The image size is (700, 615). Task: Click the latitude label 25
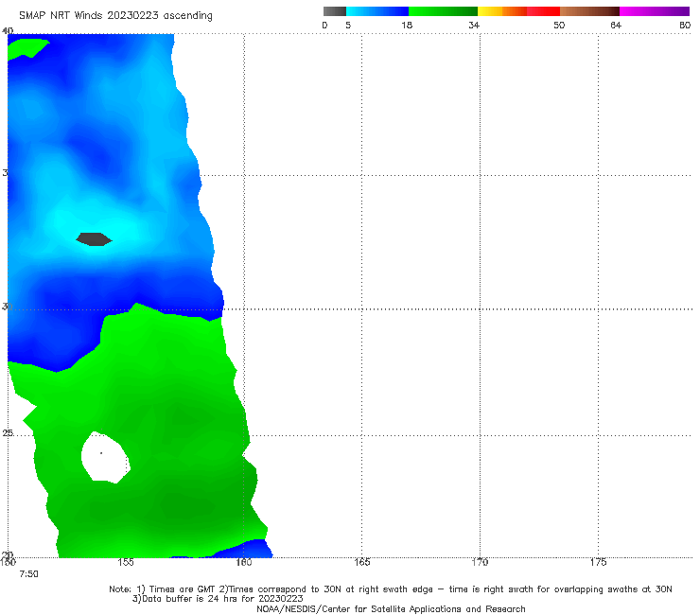click(8, 433)
